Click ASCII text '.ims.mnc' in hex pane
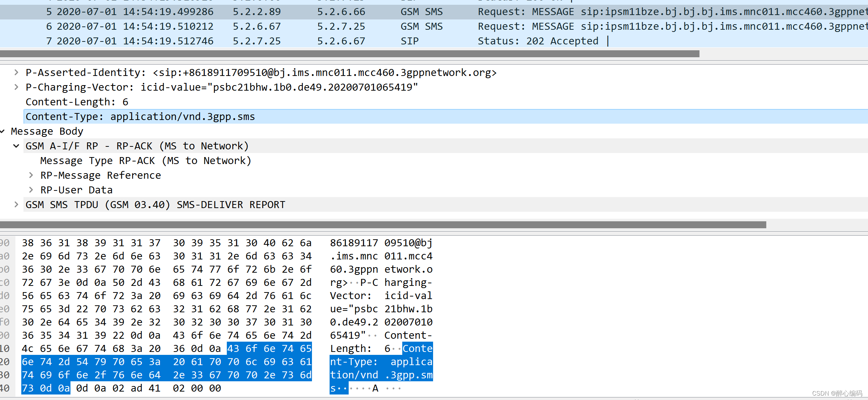Screen dimensions: 868x400 point(354,256)
